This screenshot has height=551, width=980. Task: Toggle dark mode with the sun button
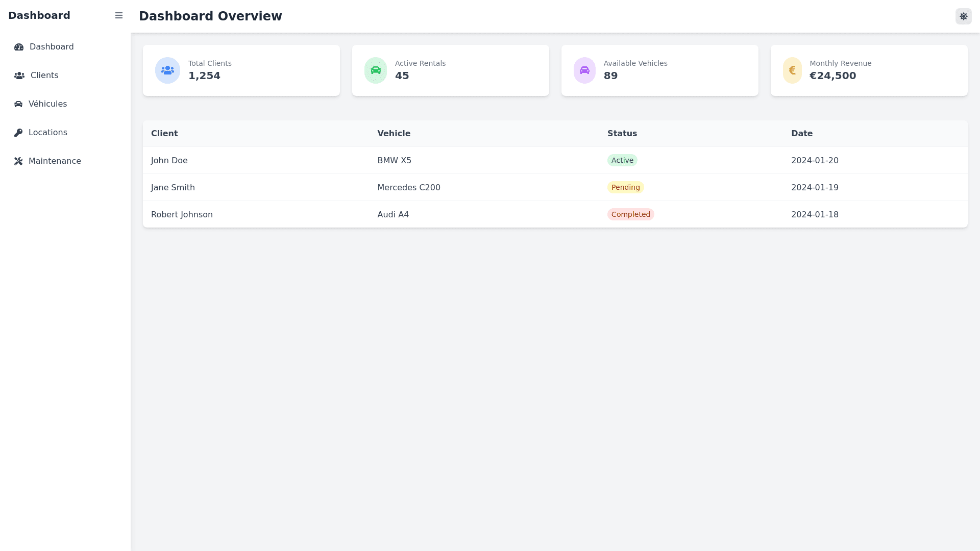(x=963, y=16)
